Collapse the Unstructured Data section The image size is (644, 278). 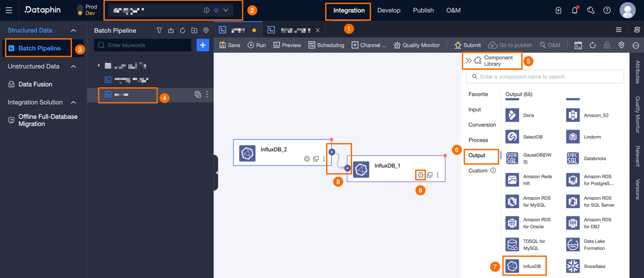(73, 66)
